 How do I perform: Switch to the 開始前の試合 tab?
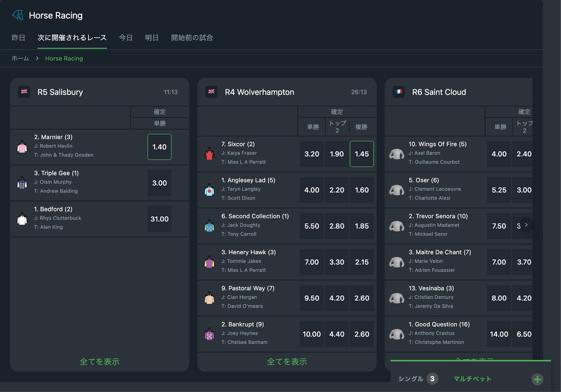coord(192,37)
